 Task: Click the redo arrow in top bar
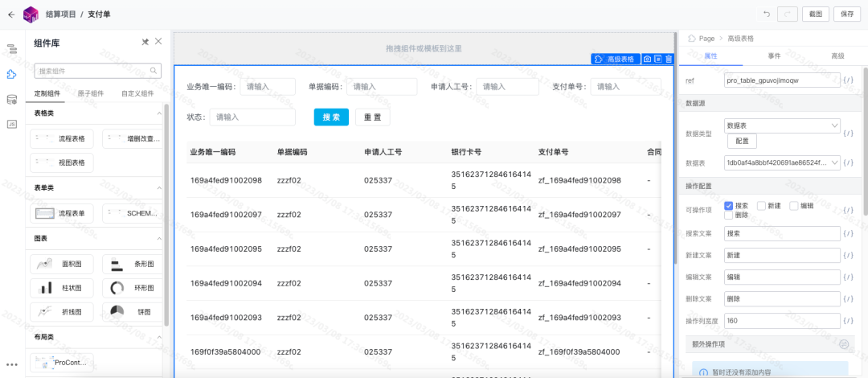click(x=787, y=14)
